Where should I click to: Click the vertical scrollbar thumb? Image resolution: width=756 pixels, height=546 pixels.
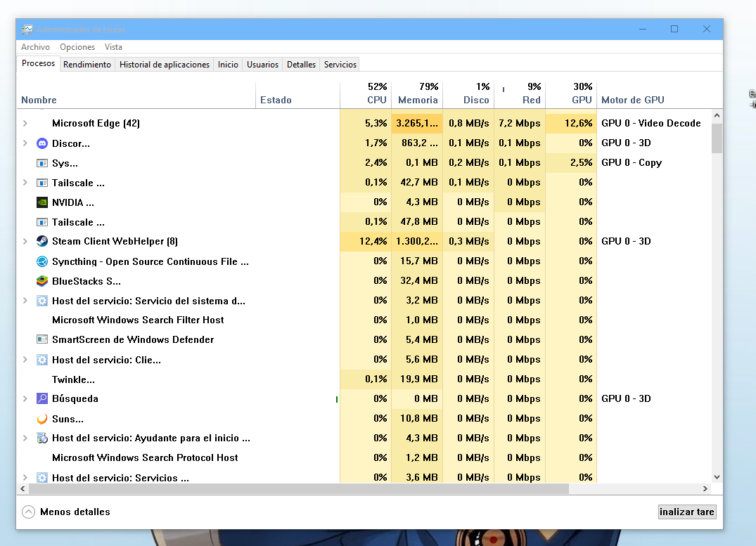pyautogui.click(x=717, y=138)
